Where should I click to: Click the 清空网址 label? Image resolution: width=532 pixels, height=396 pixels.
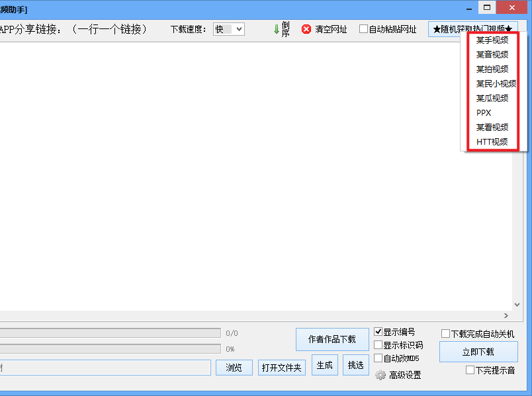point(331,30)
